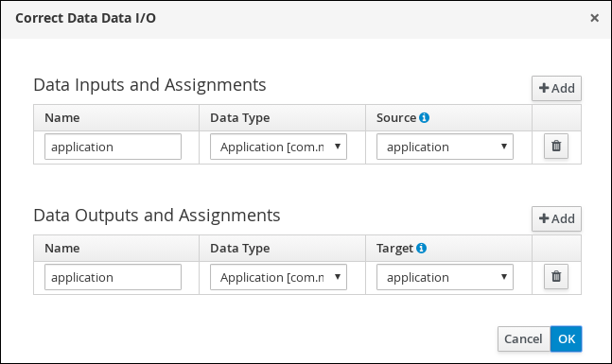Show info tooltip next to Source

pos(425,117)
